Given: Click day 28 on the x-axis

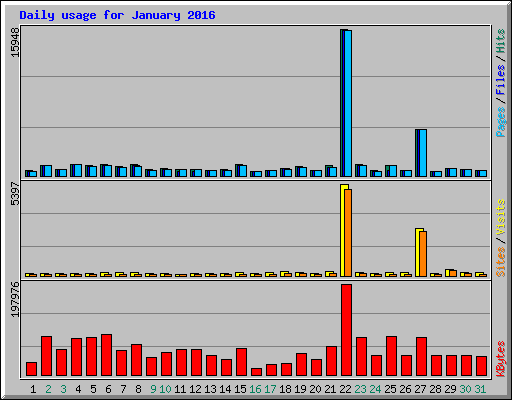Looking at the screenshot, I should pyautogui.click(x=435, y=389).
